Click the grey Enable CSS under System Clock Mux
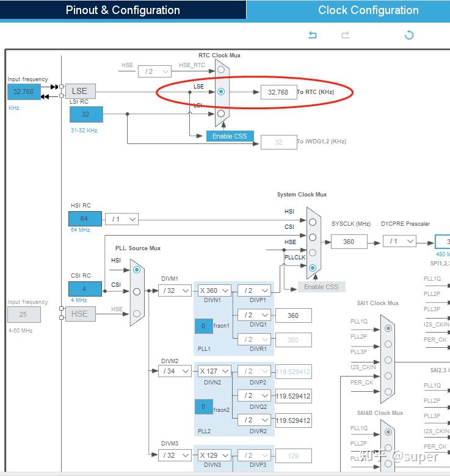The image size is (450, 476). click(321, 287)
